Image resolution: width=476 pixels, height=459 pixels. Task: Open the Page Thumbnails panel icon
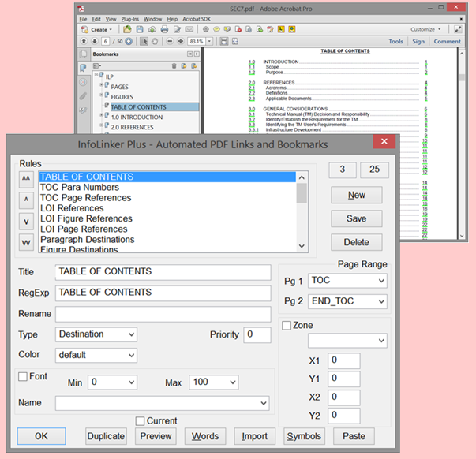(83, 54)
